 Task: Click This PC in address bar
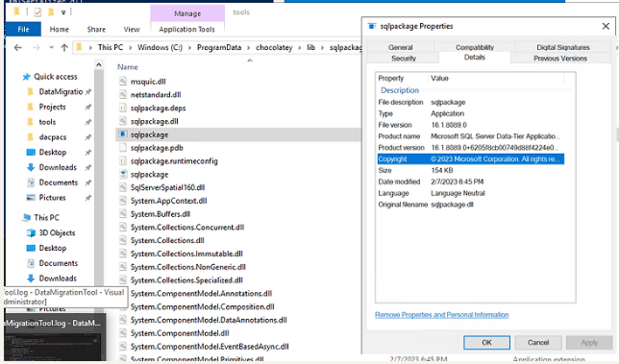tap(111, 47)
